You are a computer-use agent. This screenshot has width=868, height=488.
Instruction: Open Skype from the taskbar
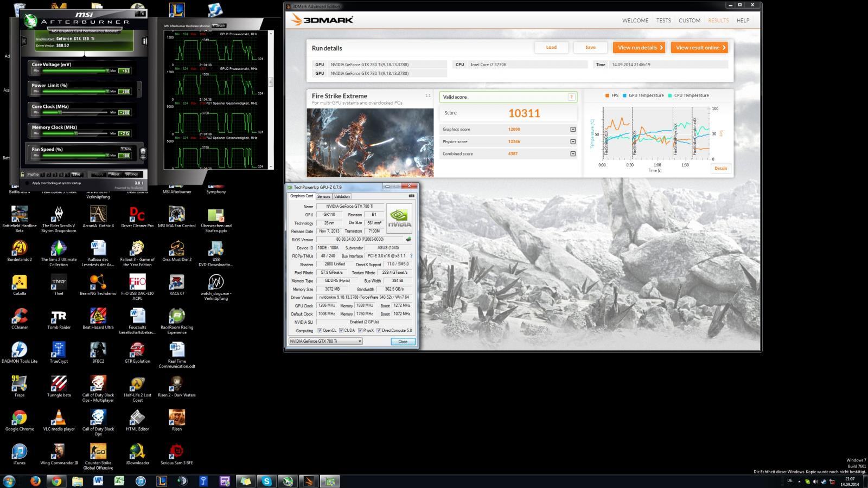pyautogui.click(x=266, y=481)
